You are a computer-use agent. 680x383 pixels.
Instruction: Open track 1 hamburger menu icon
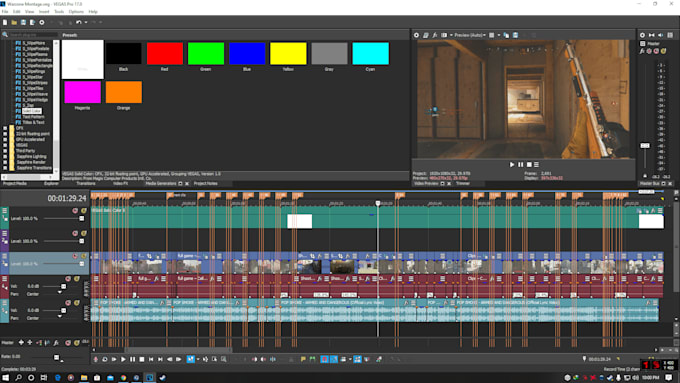tap(5, 211)
